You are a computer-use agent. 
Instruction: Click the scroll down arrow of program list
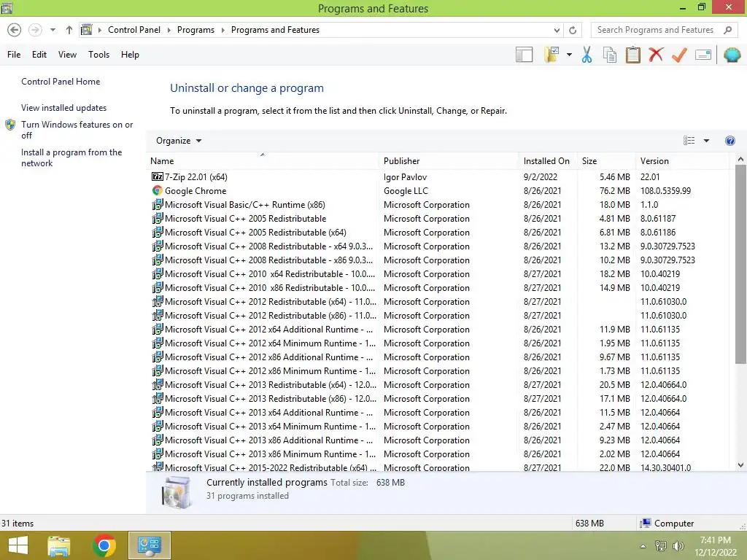[740, 465]
